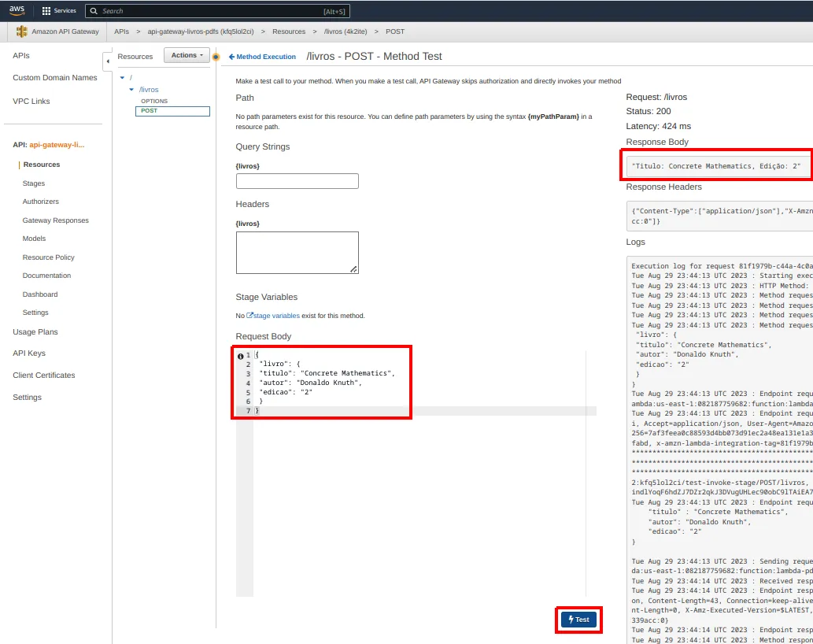Click the Amazon API Gateway service icon
Viewport: 813px width, 644px height.
(22, 31)
